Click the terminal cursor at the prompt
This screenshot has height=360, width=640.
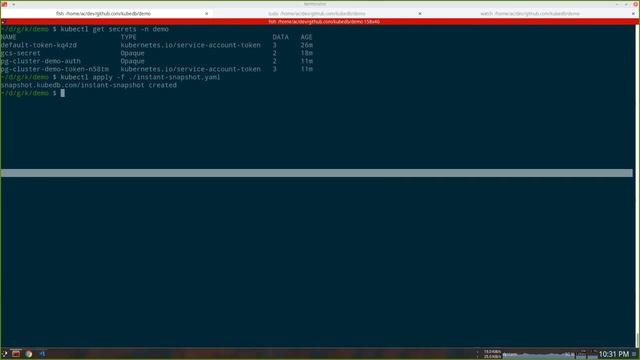62,93
